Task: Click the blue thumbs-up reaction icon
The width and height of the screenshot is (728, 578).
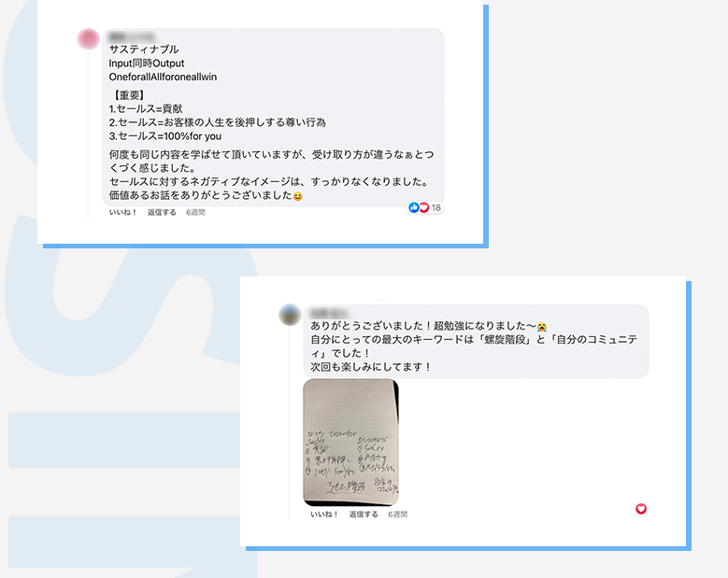Action: [x=414, y=207]
